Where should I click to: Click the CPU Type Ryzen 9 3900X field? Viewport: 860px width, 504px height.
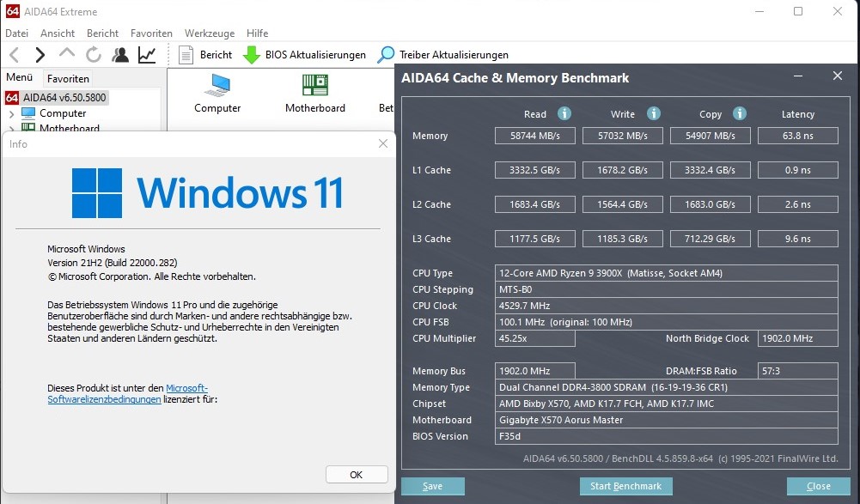(667, 273)
